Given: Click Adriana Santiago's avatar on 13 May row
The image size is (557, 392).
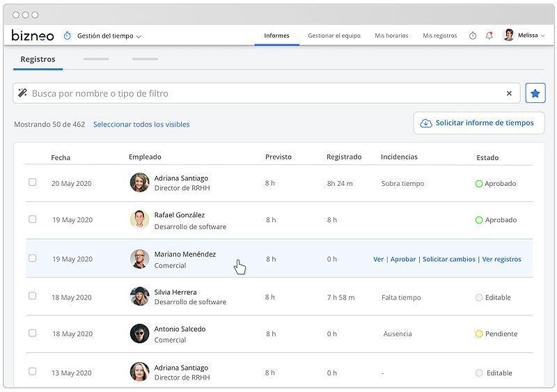Looking at the screenshot, I should click(x=140, y=372).
